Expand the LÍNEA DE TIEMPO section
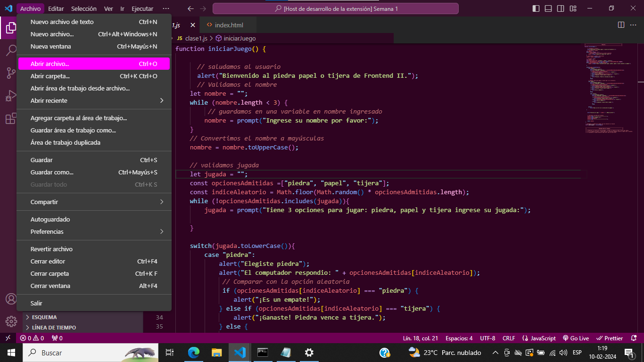Image resolution: width=644 pixels, height=362 pixels. pos(83,328)
